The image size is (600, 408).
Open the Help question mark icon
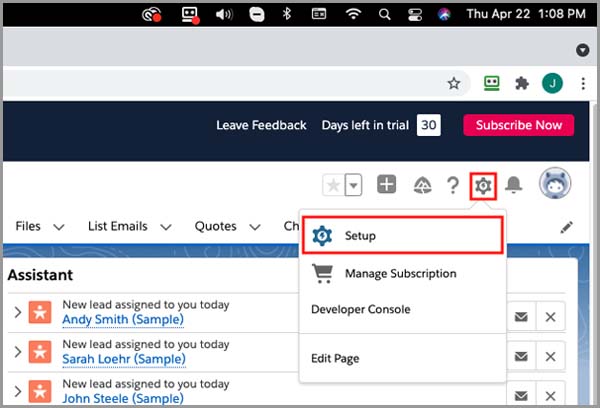tap(453, 185)
